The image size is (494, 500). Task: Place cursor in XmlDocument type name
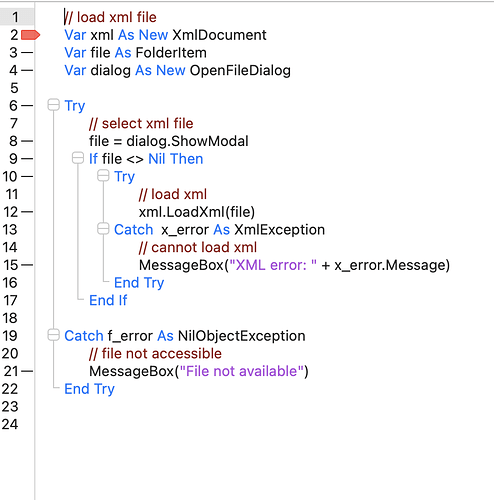click(219, 35)
